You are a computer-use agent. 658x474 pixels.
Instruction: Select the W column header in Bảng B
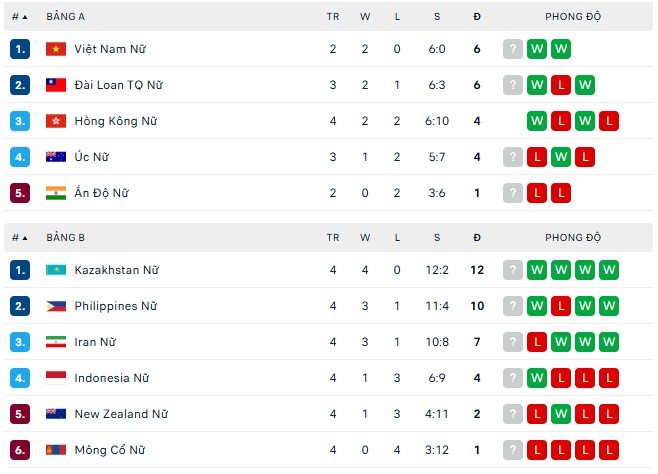click(x=365, y=238)
